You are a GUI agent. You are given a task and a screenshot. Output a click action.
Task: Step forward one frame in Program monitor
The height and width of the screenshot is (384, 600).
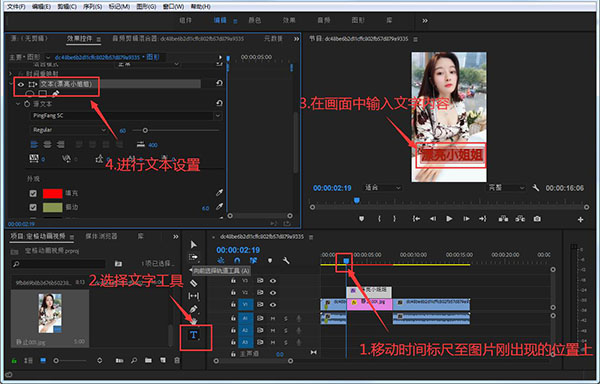click(466, 219)
